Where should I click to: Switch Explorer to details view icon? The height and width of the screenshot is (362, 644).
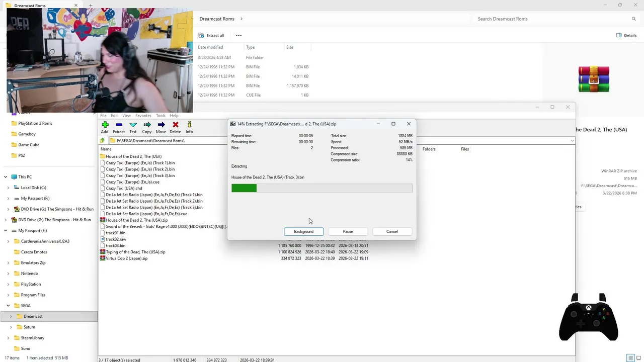(630, 358)
